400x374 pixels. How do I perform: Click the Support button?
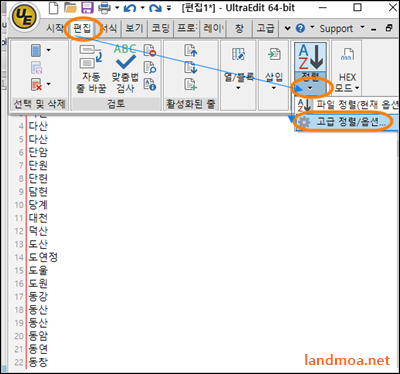click(x=336, y=29)
